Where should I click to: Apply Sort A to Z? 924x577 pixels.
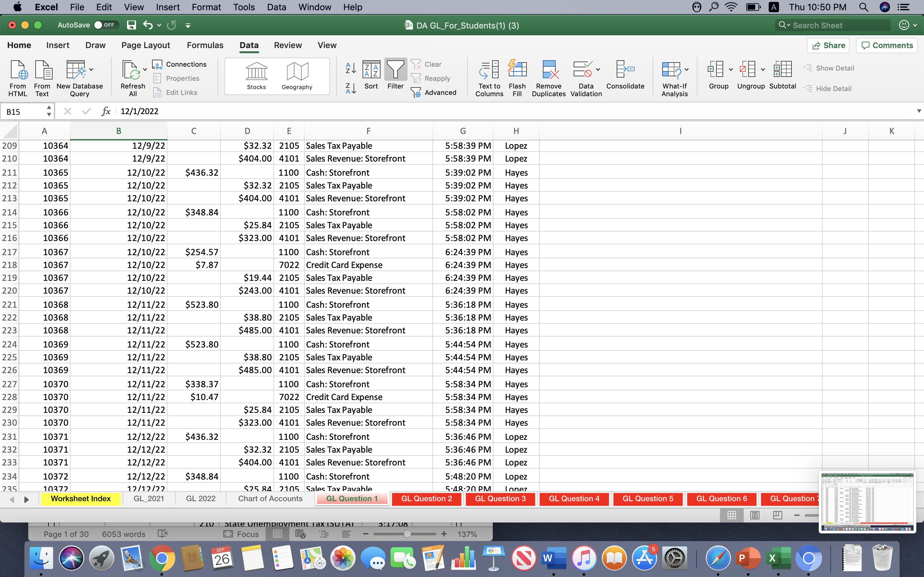pos(350,69)
